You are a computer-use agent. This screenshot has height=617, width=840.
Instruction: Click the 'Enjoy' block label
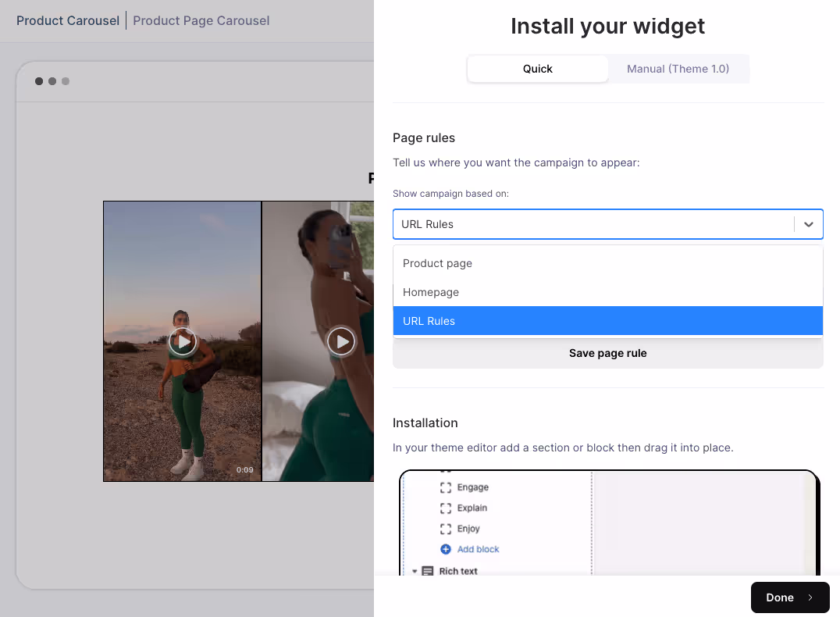[468, 529]
